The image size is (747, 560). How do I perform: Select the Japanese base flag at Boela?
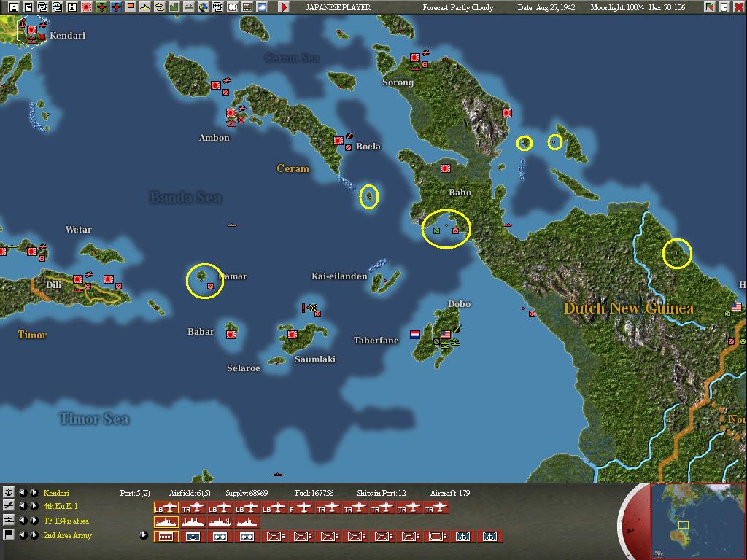(338, 141)
